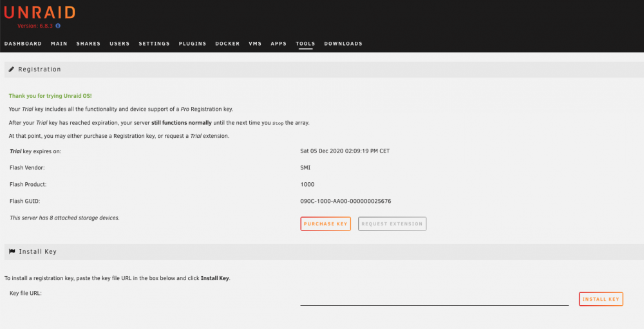
Task: Click 'still functions normally' bold text
Action: click(182, 123)
